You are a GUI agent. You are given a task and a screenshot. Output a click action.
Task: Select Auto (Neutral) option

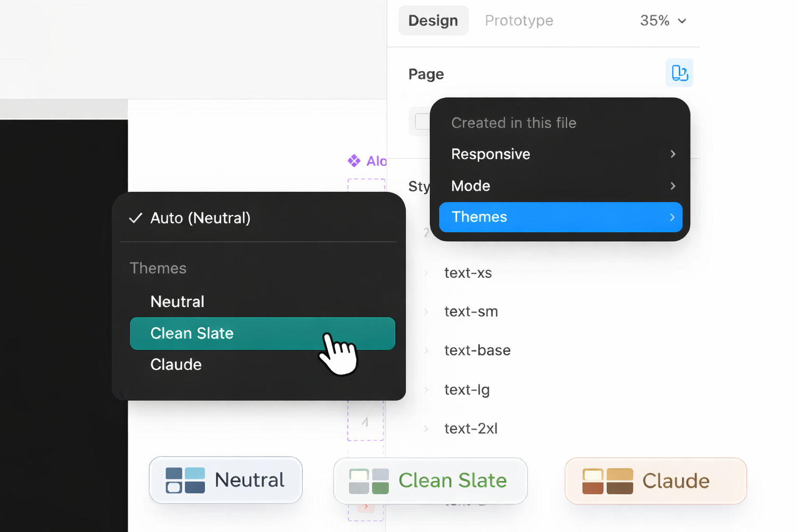tap(259, 218)
